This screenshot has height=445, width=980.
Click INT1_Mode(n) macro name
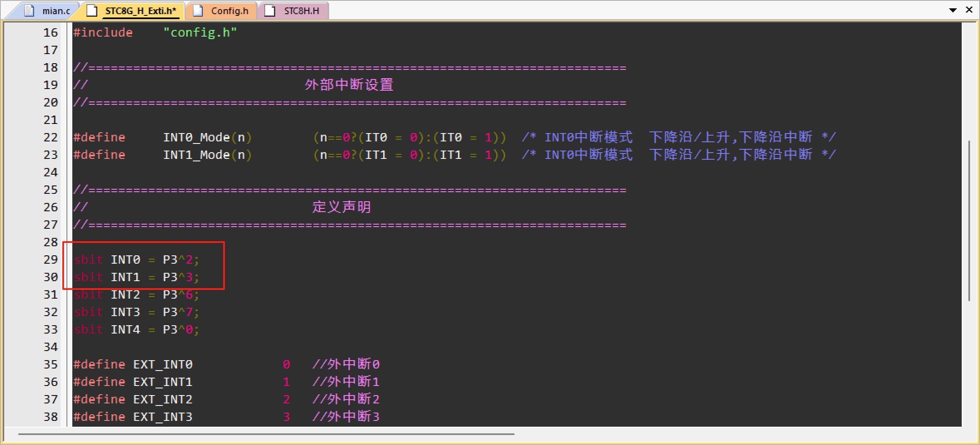click(207, 155)
